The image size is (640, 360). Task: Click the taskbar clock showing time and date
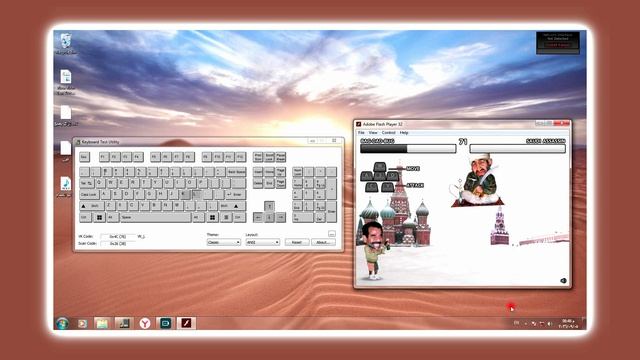pos(568,324)
